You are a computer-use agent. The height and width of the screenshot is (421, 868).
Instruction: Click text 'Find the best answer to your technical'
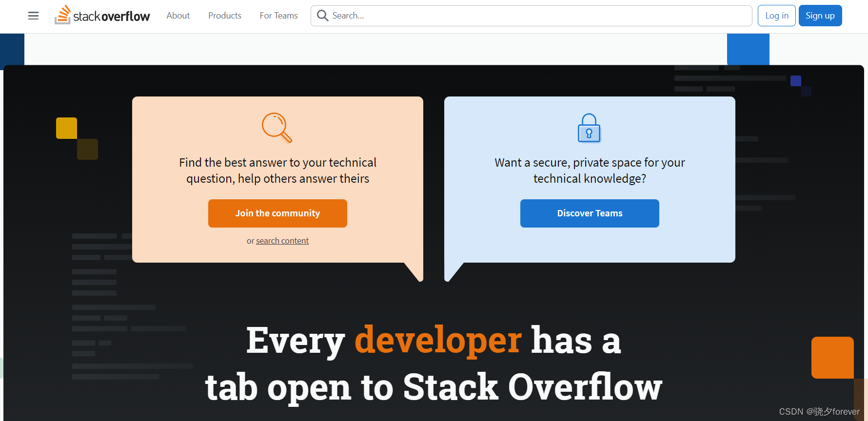[277, 162]
